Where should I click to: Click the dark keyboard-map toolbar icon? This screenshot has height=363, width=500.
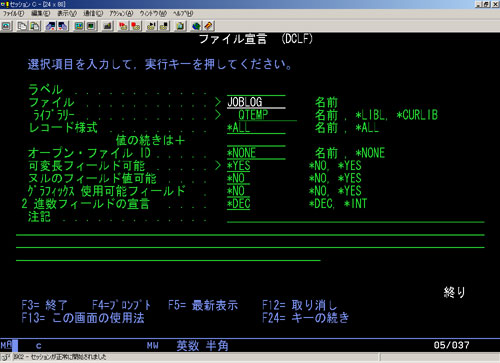[x=107, y=26]
